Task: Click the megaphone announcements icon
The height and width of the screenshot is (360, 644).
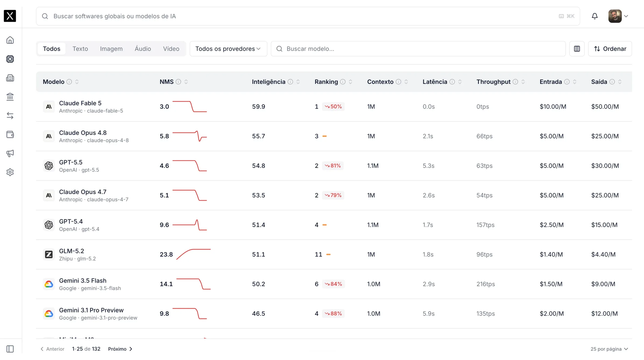Action: (x=10, y=153)
